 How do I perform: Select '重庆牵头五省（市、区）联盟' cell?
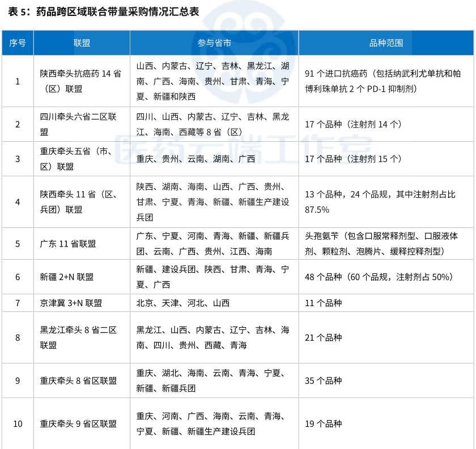82,159
